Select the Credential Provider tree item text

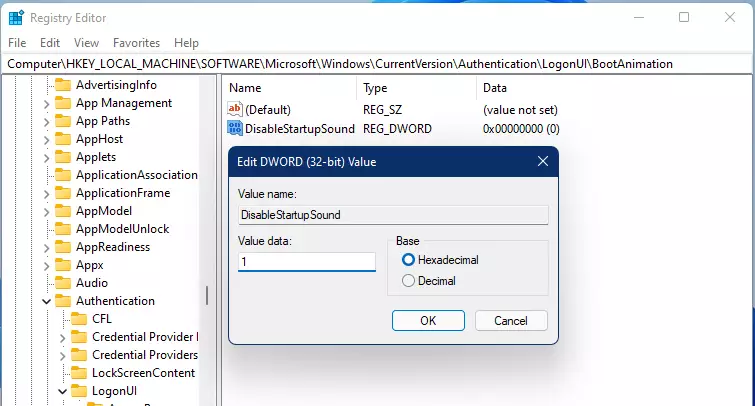145,337
